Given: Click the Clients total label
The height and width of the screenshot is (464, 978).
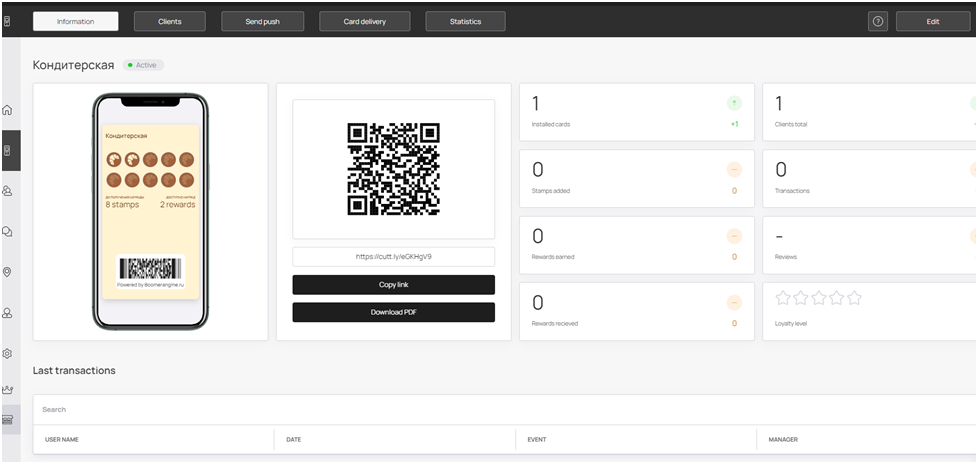Looking at the screenshot, I should [791, 124].
